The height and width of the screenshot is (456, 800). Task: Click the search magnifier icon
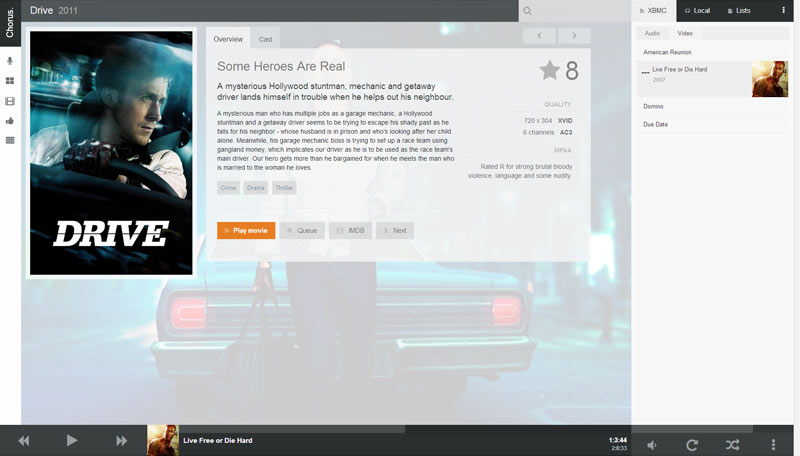[528, 11]
